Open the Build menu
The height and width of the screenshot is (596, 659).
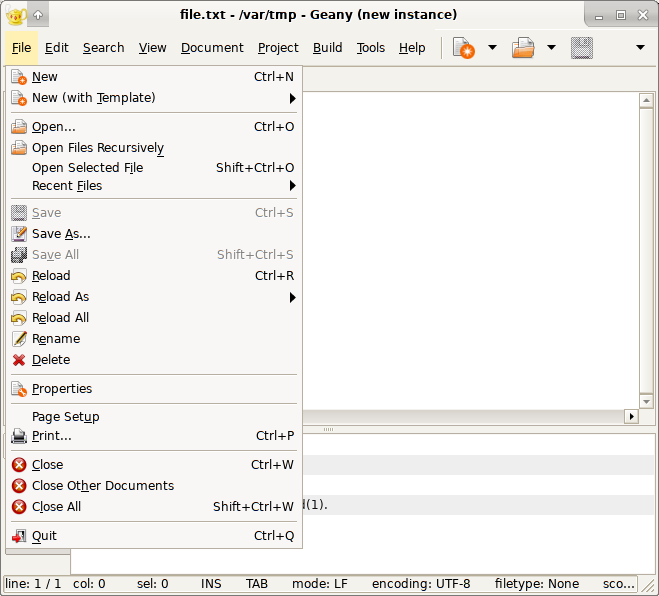pos(327,48)
